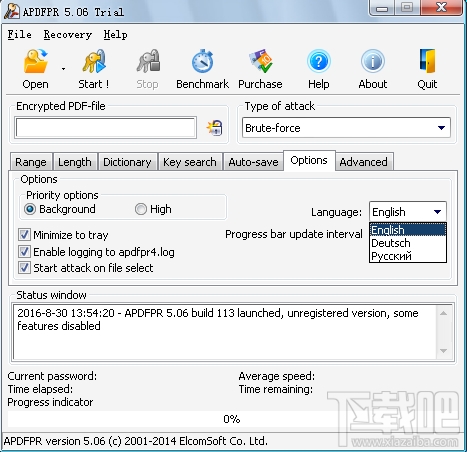467x452 pixels.
Task: Click the Start ! keys icon
Action: pos(94,61)
